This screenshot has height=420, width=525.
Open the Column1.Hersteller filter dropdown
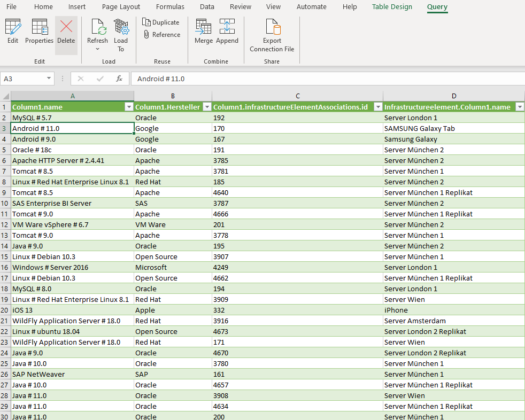click(x=206, y=107)
